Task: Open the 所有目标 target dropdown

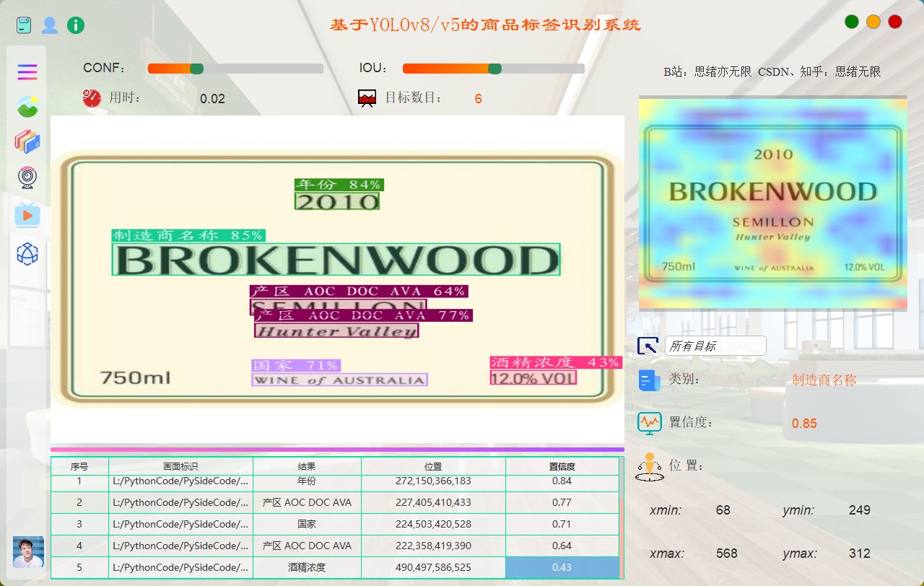Action: [715, 346]
